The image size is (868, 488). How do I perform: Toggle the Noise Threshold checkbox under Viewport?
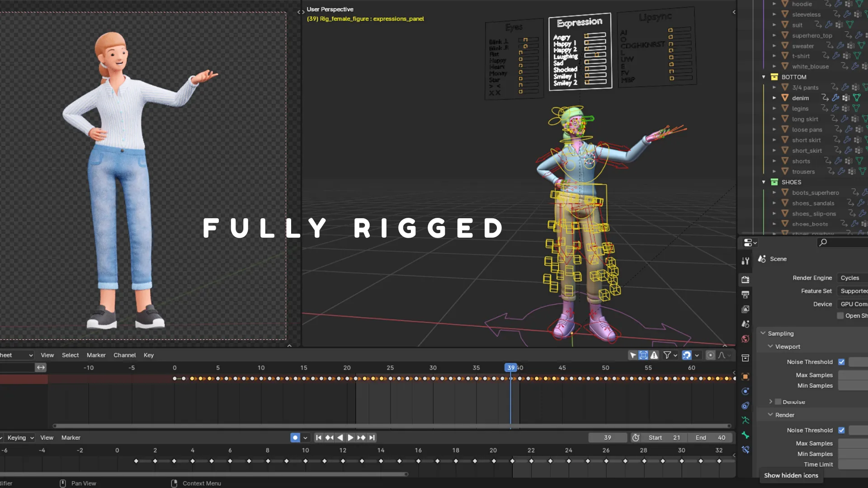[842, 362]
